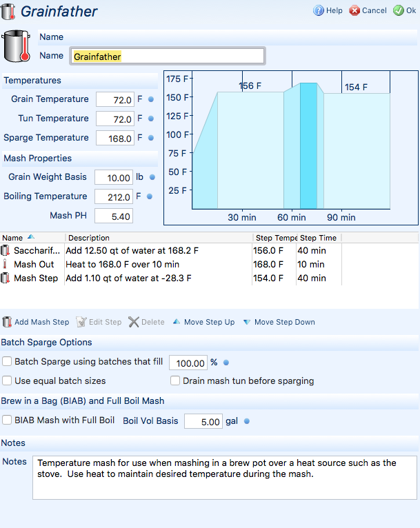Click the Move Step Down arrow icon

tap(247, 323)
